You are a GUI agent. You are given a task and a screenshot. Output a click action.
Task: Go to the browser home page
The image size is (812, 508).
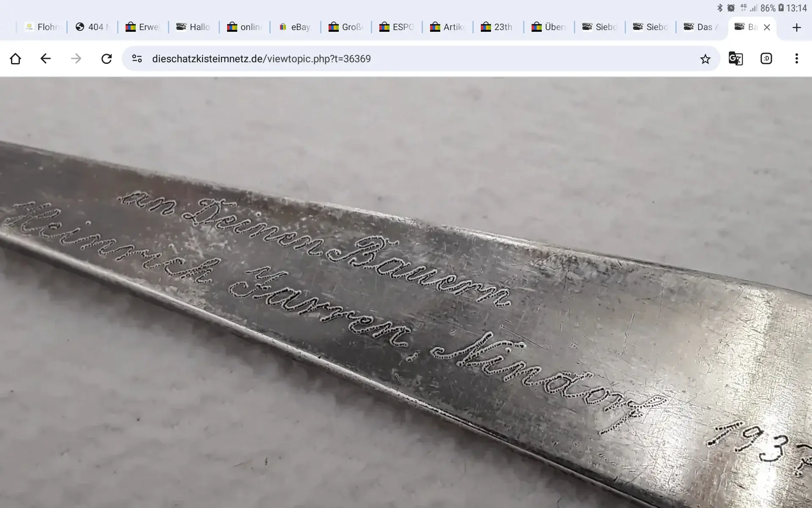pos(15,58)
